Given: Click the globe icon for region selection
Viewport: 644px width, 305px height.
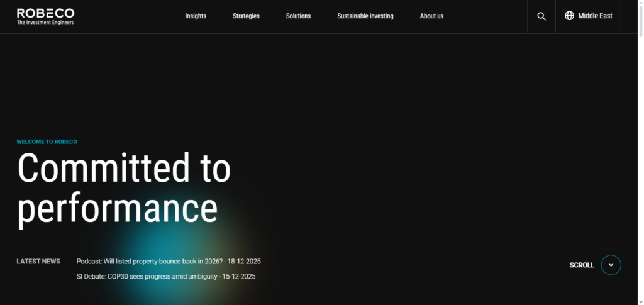Looking at the screenshot, I should click(x=569, y=16).
